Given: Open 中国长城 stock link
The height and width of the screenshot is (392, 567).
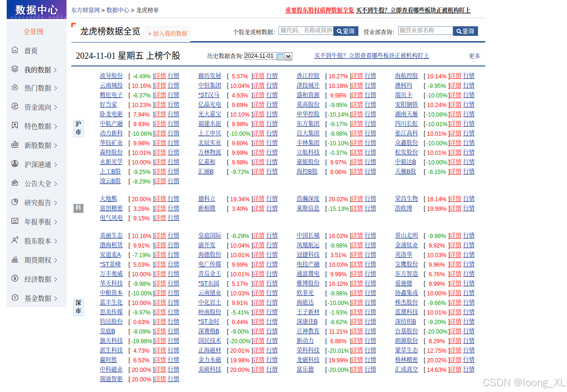Looking at the screenshot, I should click(308, 236).
